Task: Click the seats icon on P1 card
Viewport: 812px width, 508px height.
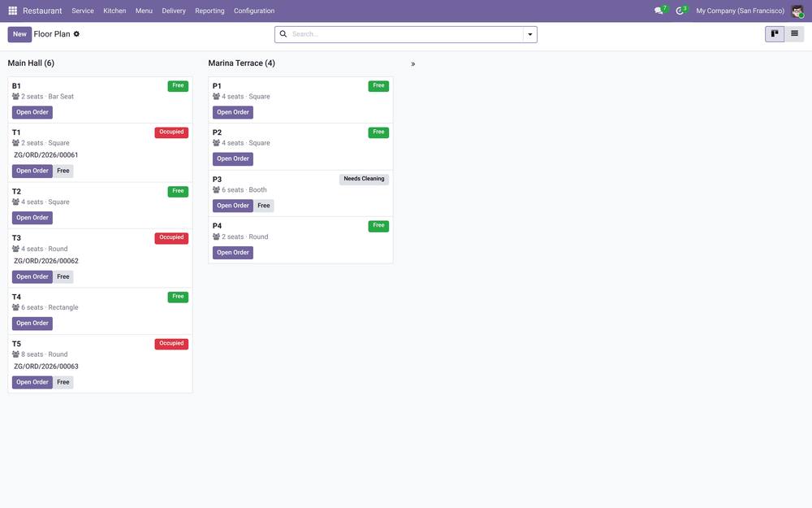Action: 216,97
